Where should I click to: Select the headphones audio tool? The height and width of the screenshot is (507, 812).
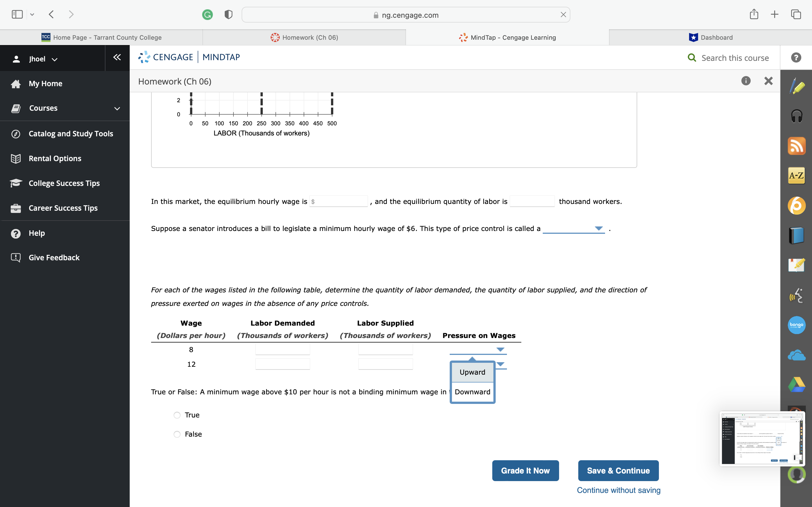797,116
